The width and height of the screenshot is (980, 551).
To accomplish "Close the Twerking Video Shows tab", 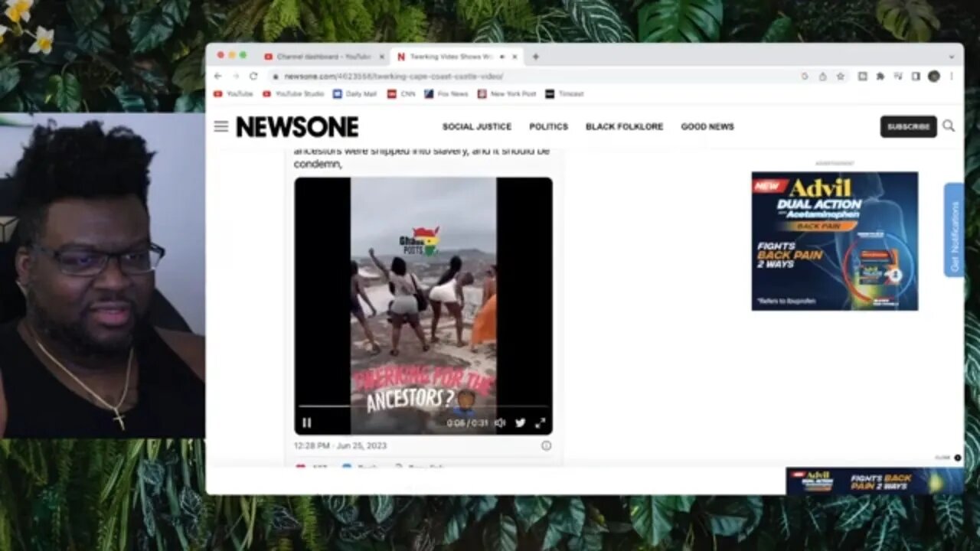I will 514,57.
